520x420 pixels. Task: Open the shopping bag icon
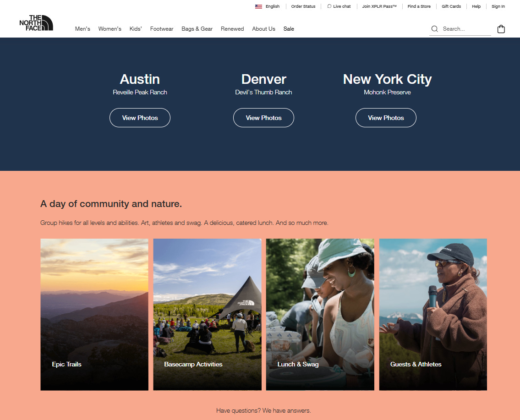click(x=501, y=29)
